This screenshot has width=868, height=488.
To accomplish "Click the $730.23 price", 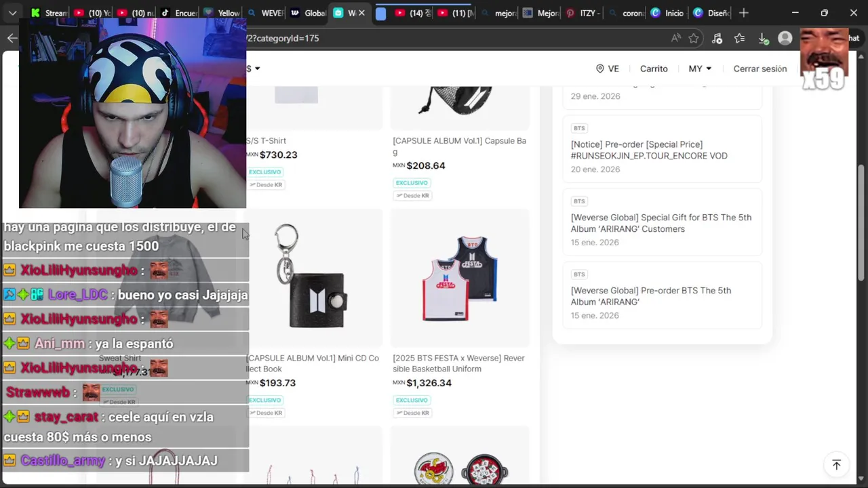I will click(278, 155).
